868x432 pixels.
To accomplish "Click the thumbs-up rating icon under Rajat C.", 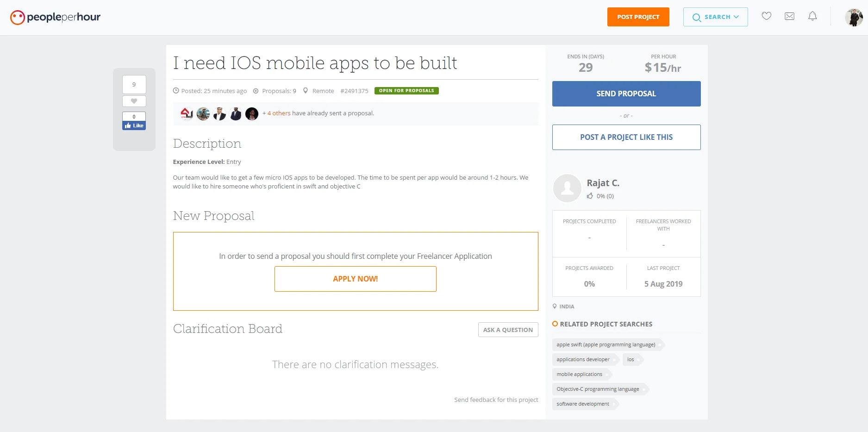I will (x=590, y=196).
